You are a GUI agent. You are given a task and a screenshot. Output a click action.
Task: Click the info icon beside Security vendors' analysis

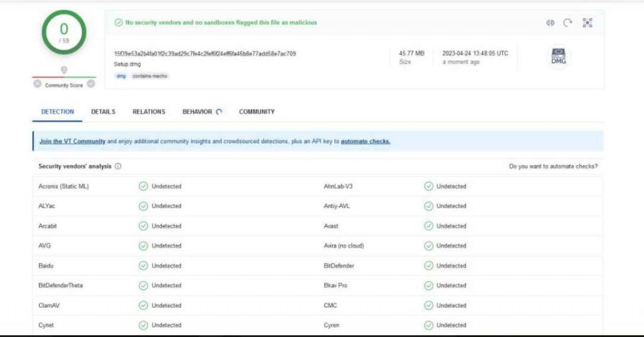pos(118,167)
